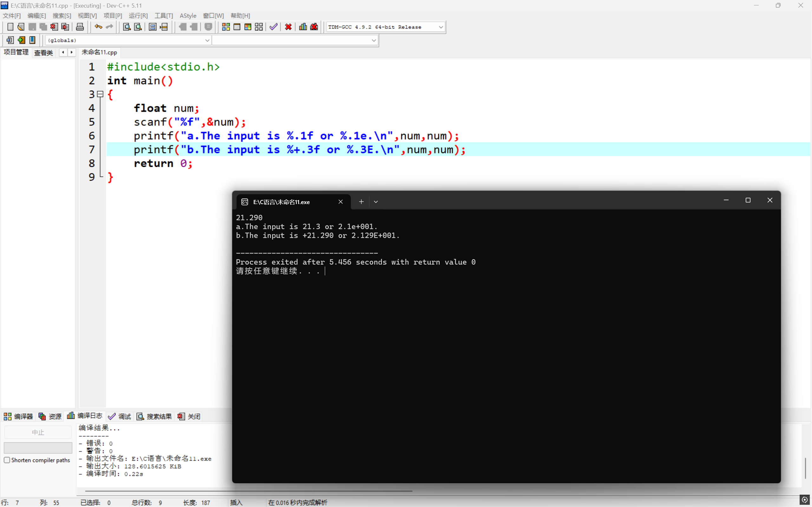Click the 关闭 button in bottom panel
Image resolution: width=812 pixels, height=507 pixels.
(x=189, y=416)
